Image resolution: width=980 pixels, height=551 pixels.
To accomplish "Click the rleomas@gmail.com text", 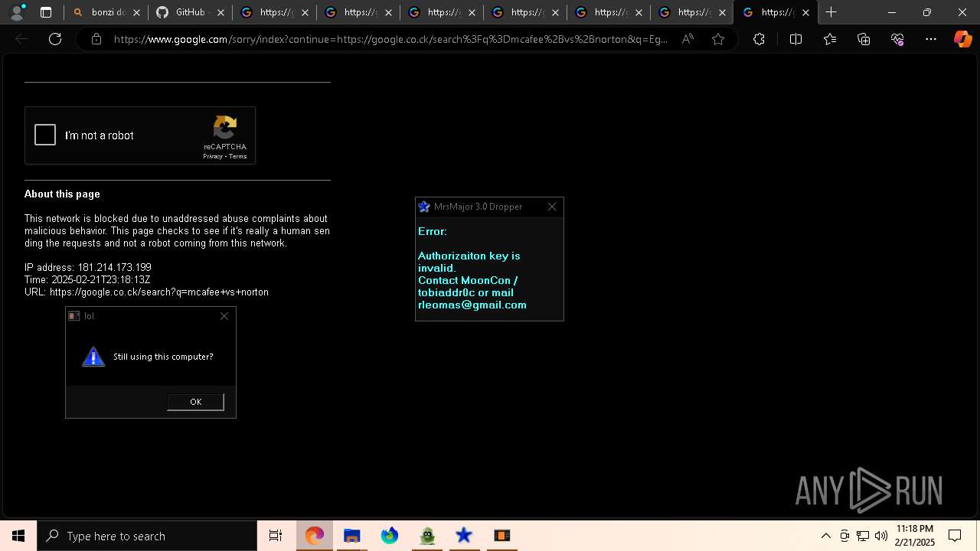I will (x=472, y=305).
